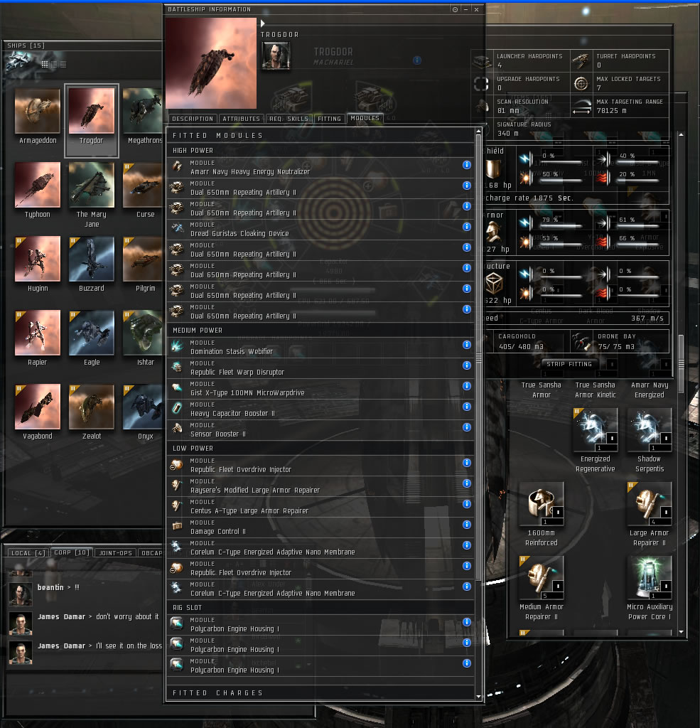Open the ships hangar icon in Ships panel
The image size is (700, 728).
click(18, 61)
